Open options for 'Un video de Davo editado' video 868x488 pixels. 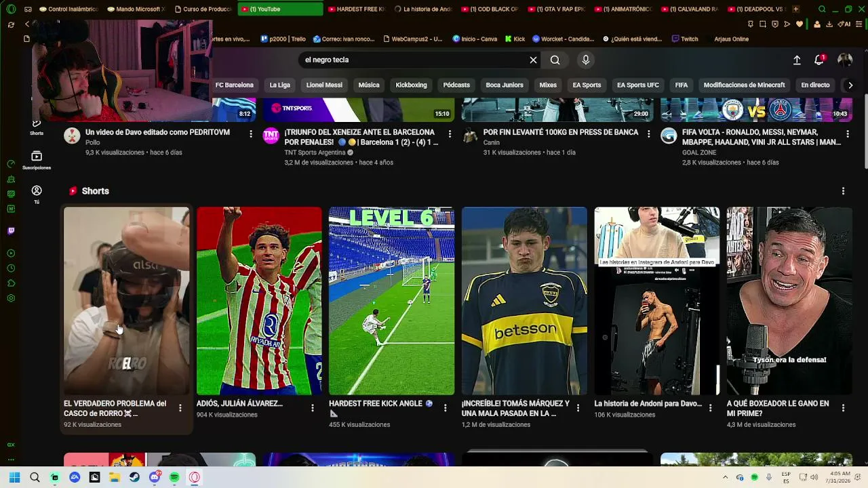[251, 134]
